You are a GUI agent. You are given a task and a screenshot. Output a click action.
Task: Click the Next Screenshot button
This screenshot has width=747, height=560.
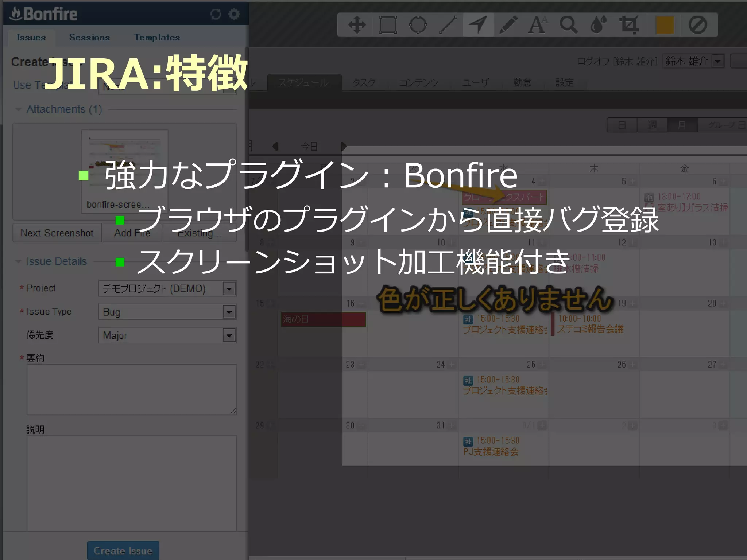pos(57,233)
